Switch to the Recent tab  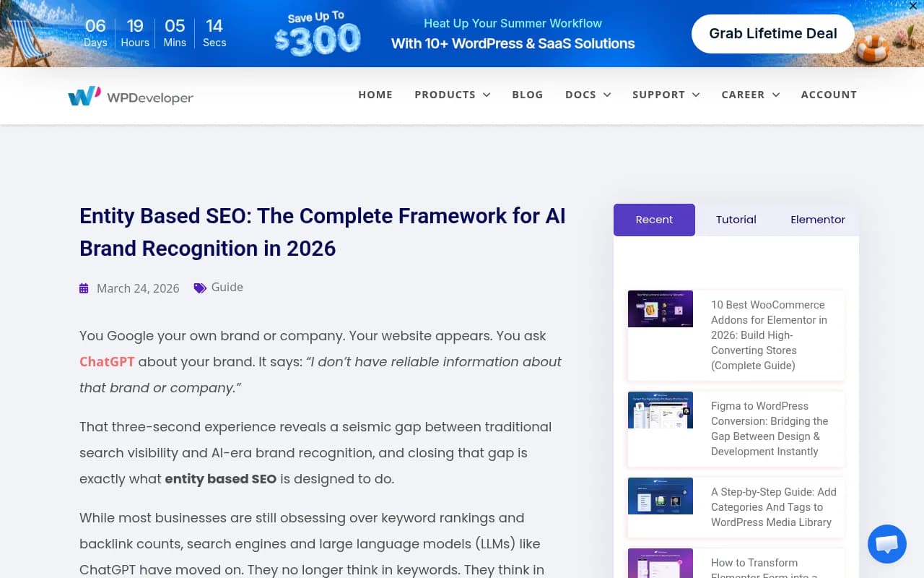pyautogui.click(x=654, y=220)
